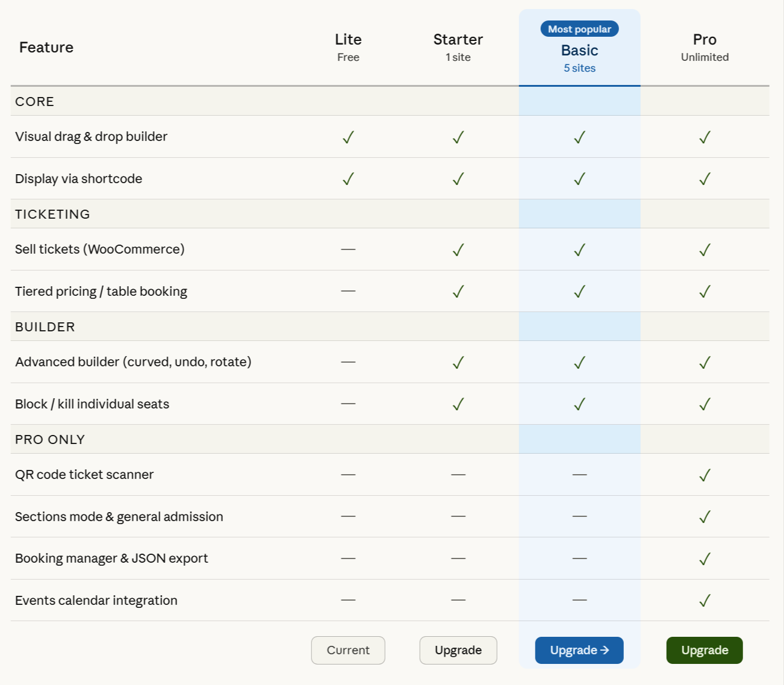Click the Lite checkmark for Visual drag & drop builder
Viewport: 784px width, 685px height.
[348, 137]
